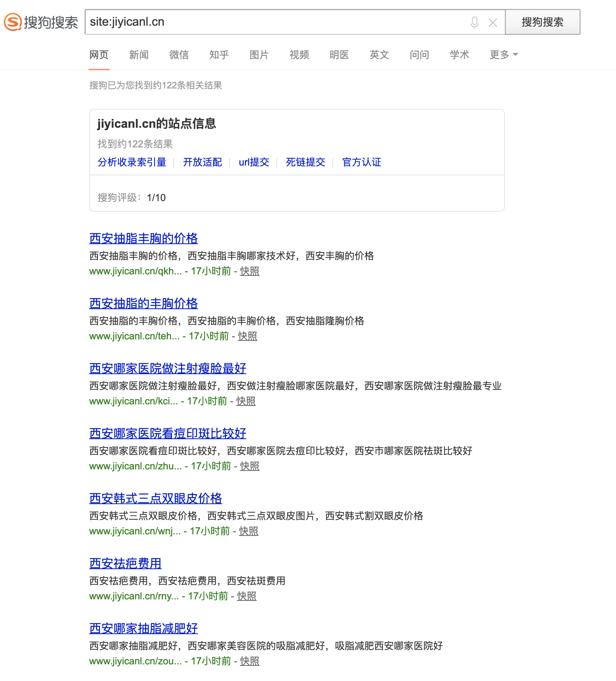This screenshot has height=681, width=616.
Task: Open 快照 for the jiyicanl.cn/kci result
Action: coord(246,401)
